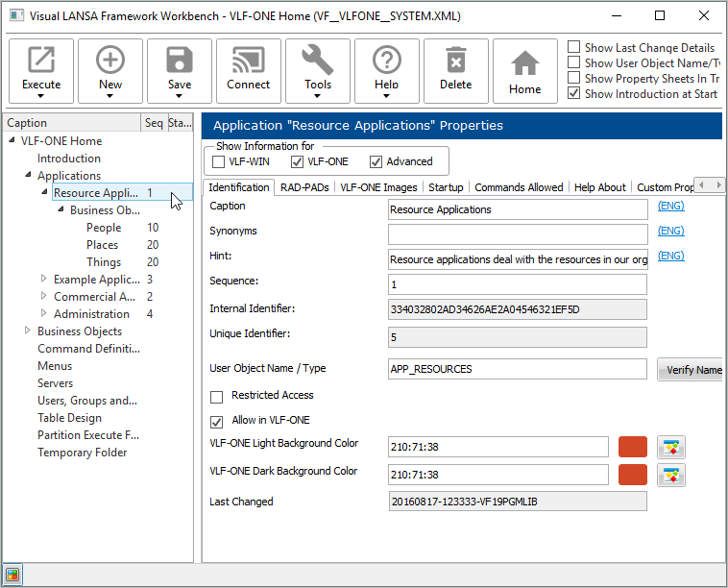The width and height of the screenshot is (728, 588).
Task: Click the New plus icon
Action: [110, 61]
